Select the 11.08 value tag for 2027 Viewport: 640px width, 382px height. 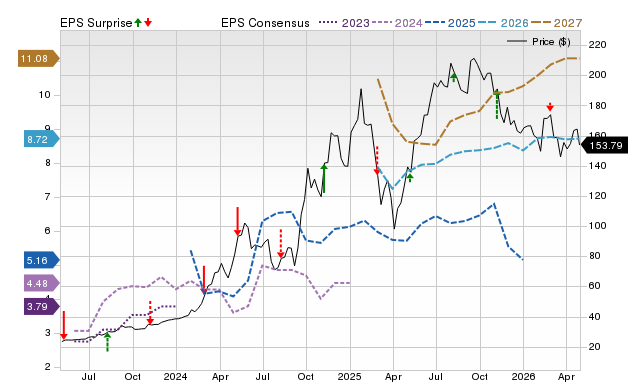pos(38,59)
